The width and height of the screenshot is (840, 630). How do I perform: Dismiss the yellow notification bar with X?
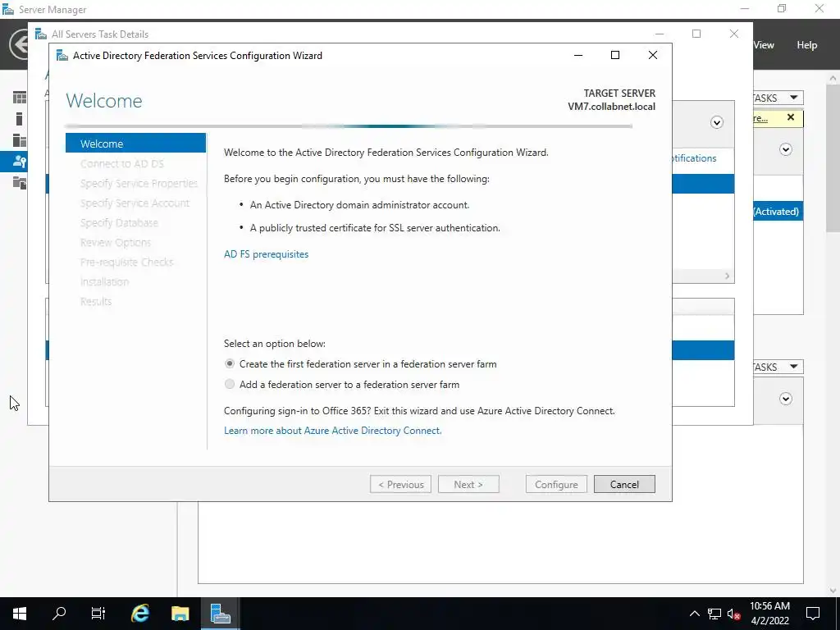[x=791, y=117]
